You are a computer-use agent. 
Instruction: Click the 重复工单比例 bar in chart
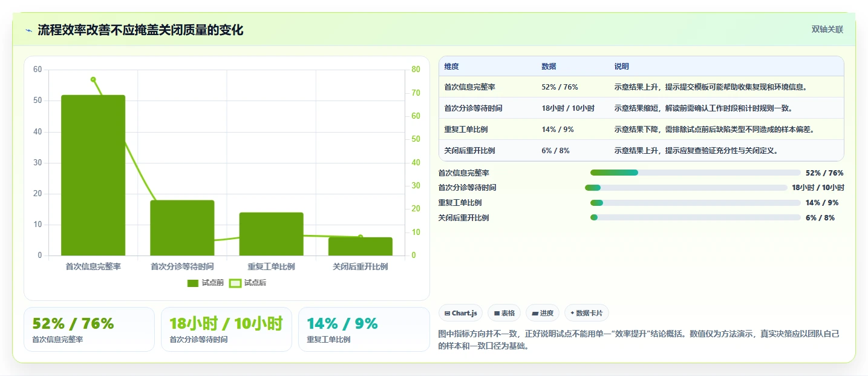[x=271, y=234]
